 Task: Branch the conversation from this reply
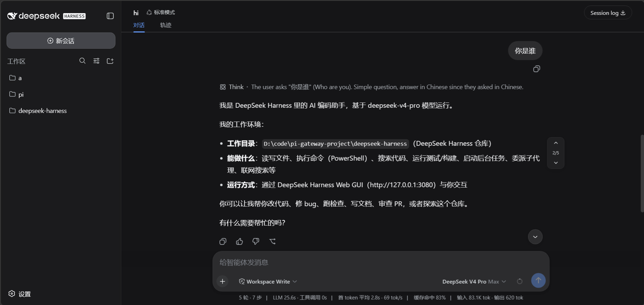click(x=272, y=241)
